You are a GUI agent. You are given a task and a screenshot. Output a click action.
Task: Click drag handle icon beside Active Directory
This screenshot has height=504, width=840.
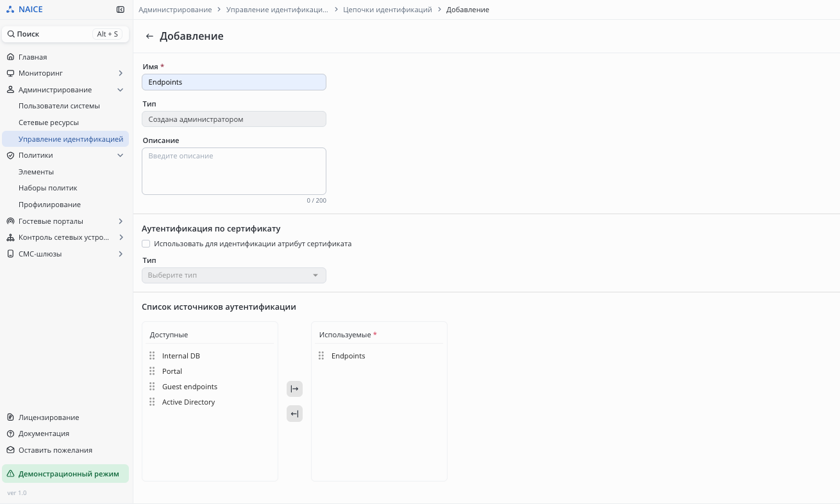coord(152,402)
